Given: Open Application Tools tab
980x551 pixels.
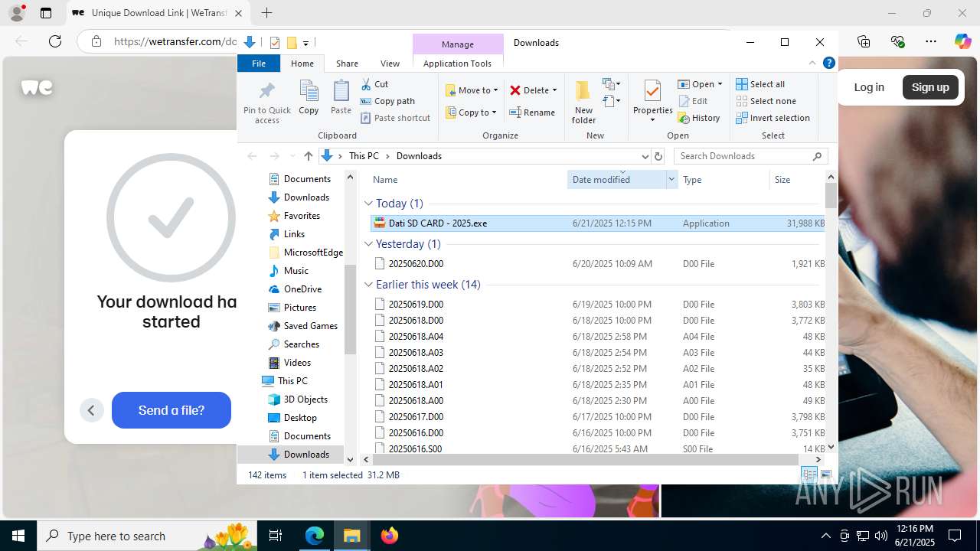Looking at the screenshot, I should [x=457, y=64].
